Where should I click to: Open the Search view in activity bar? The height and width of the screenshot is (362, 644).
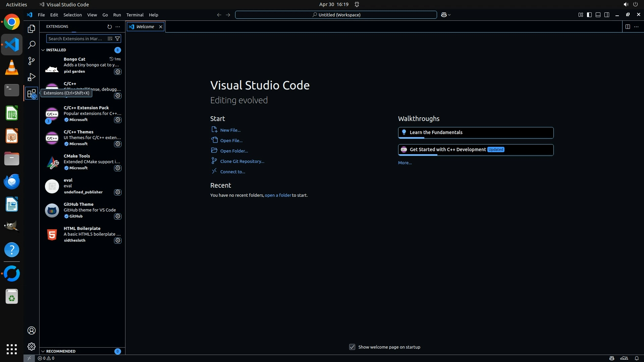point(31,45)
